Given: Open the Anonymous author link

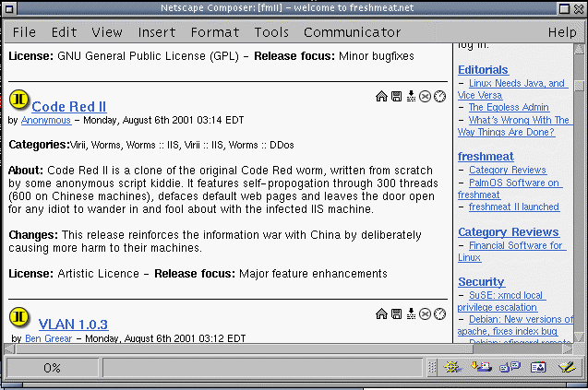Looking at the screenshot, I should [x=46, y=120].
